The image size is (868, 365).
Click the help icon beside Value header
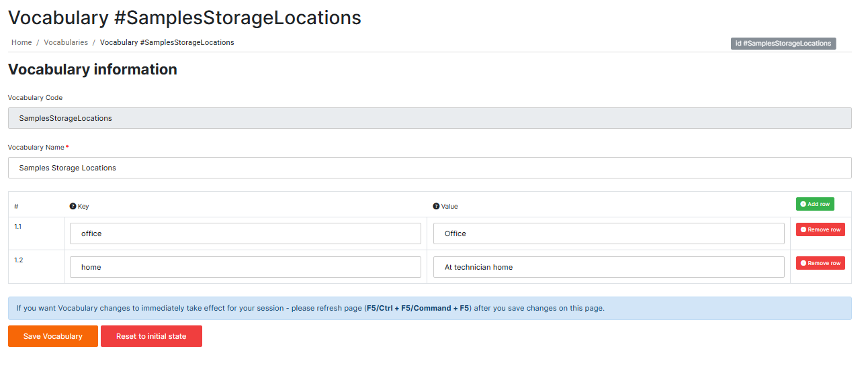click(x=436, y=207)
